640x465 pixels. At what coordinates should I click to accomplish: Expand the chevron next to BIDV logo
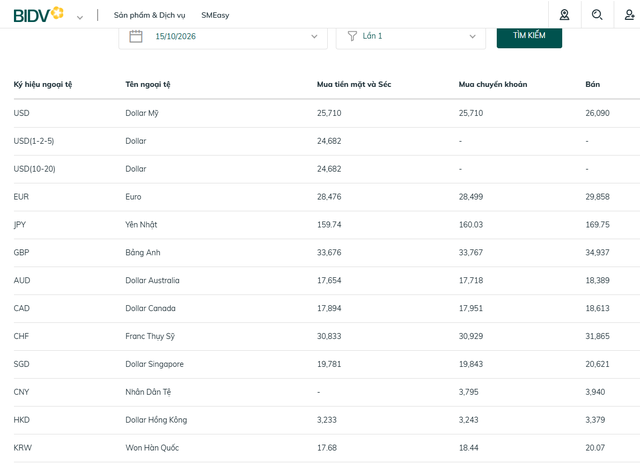click(x=80, y=17)
